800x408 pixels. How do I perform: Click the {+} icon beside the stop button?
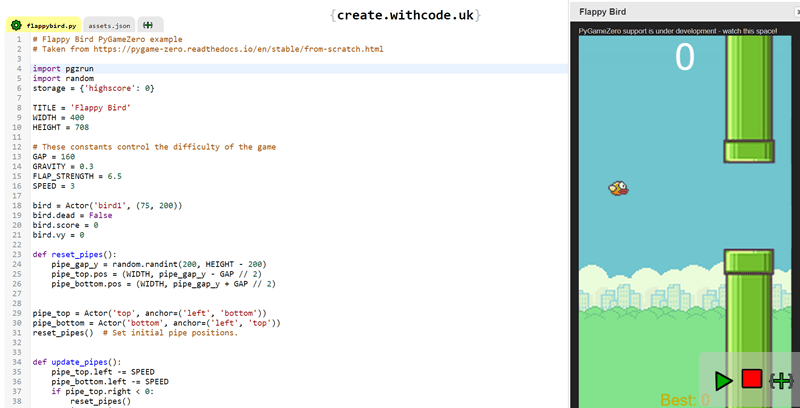781,380
